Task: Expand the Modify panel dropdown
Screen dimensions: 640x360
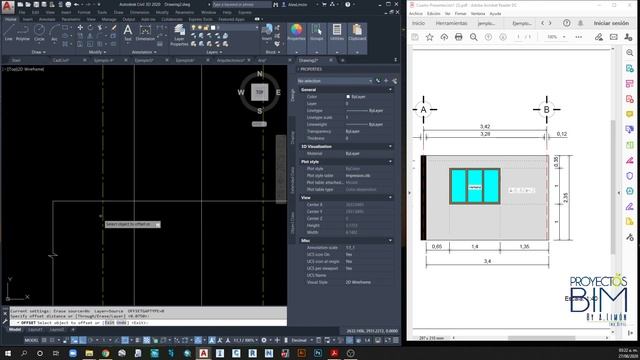Action: (97, 52)
